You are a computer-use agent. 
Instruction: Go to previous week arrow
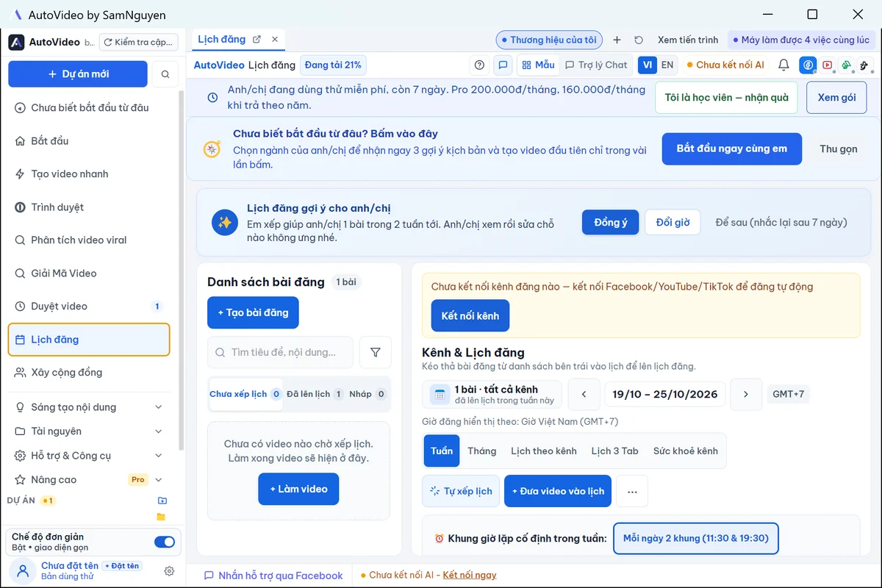click(x=584, y=395)
